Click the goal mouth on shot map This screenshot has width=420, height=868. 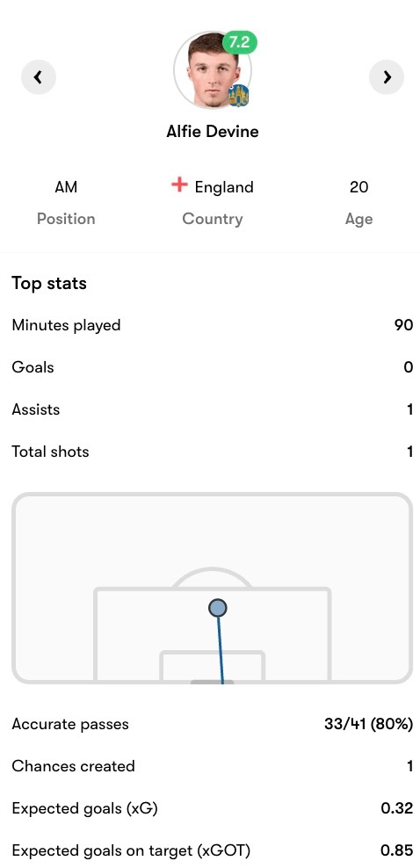point(213,682)
